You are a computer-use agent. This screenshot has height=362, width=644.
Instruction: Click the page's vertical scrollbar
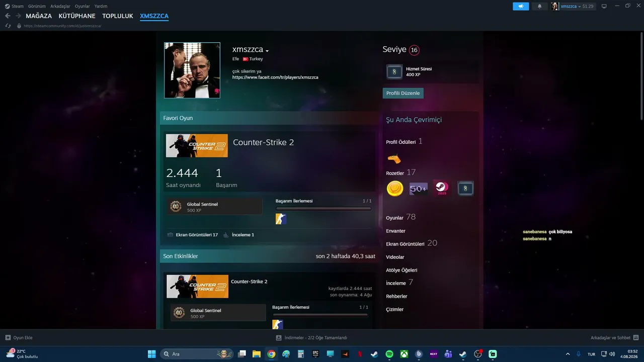point(641,75)
